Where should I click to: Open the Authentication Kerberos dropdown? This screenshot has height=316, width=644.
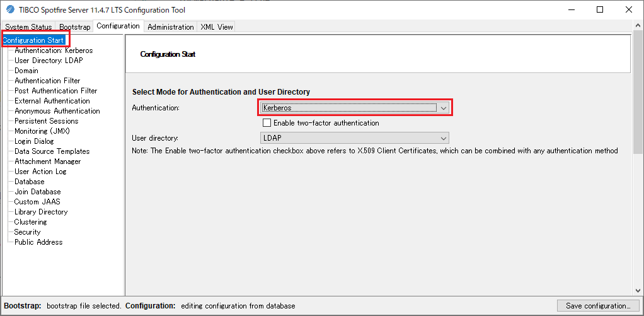click(354, 108)
